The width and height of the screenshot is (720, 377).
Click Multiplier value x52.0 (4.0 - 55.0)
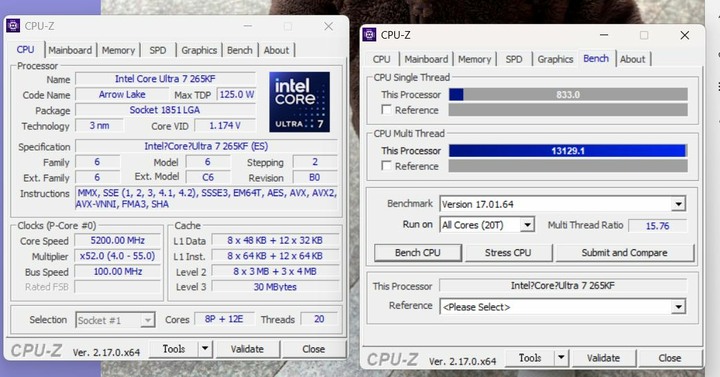coord(118,256)
